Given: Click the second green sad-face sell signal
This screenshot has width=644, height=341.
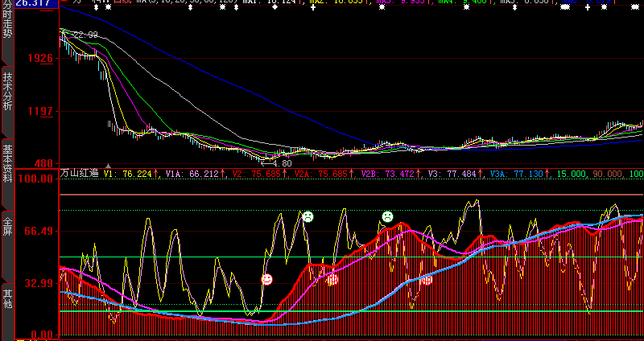Looking at the screenshot, I should pos(387,216).
